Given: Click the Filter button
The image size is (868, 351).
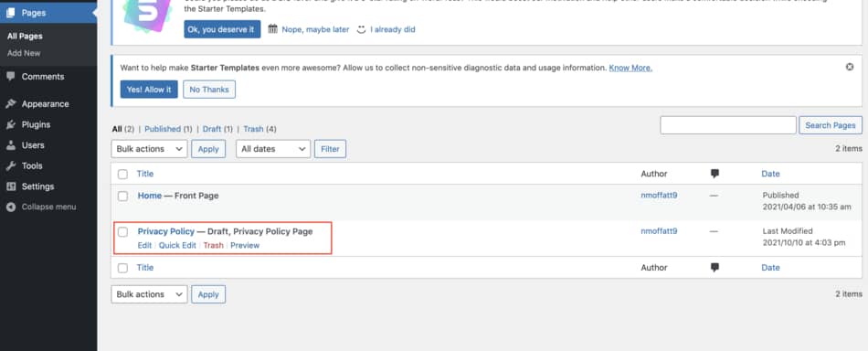Looking at the screenshot, I should click(x=330, y=149).
